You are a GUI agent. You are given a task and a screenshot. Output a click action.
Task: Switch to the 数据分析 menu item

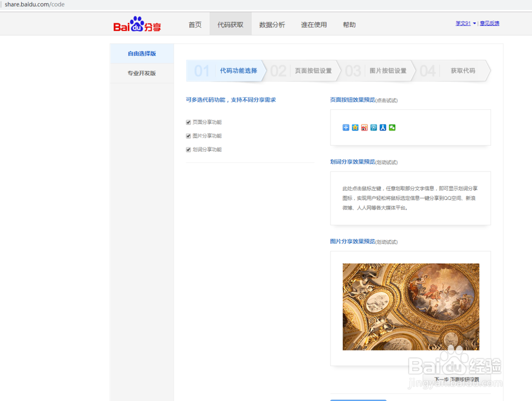[272, 23]
